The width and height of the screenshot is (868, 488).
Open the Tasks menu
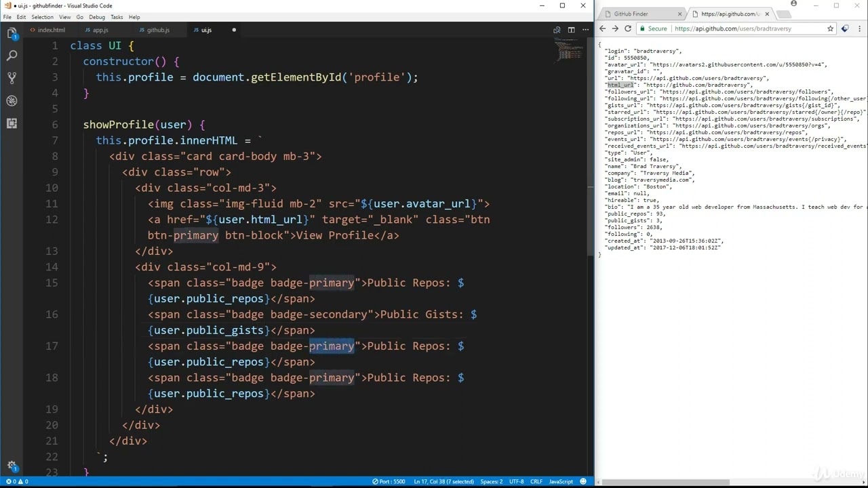[117, 17]
